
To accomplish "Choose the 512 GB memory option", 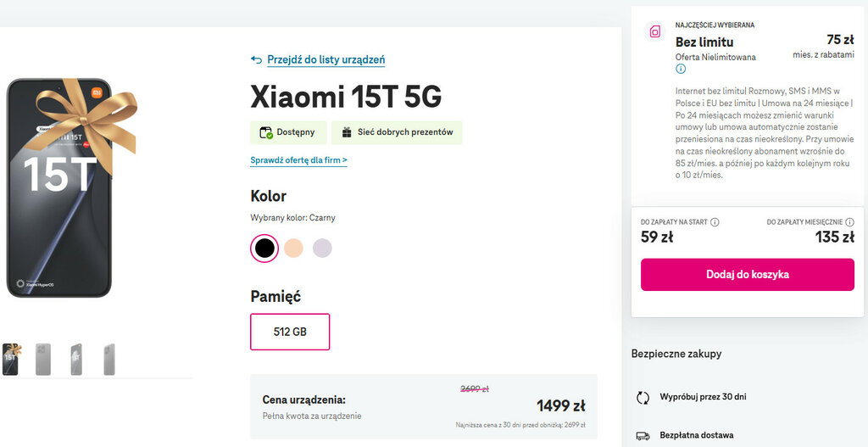I will [290, 332].
